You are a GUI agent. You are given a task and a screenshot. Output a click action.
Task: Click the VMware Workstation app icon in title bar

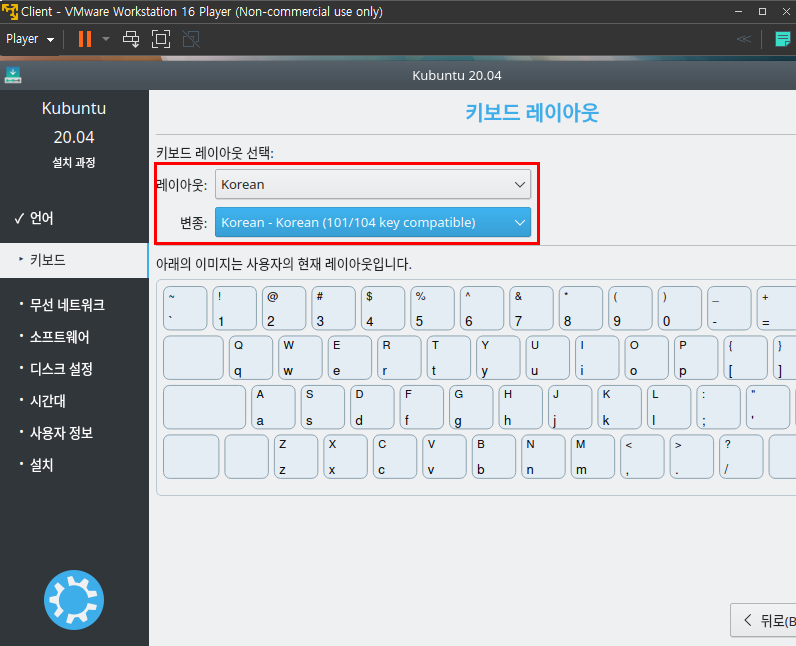point(10,11)
